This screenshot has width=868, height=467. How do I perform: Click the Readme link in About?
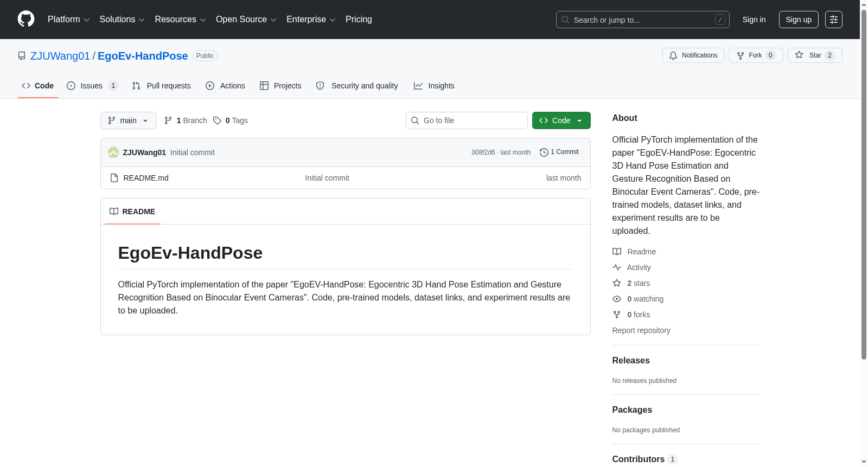[642, 252]
